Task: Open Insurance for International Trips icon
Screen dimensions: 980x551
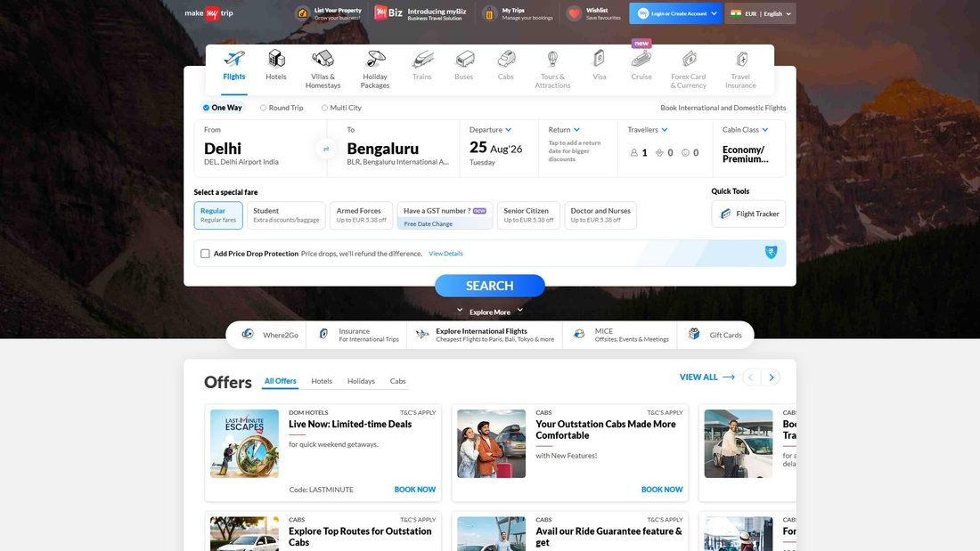Action: (323, 334)
